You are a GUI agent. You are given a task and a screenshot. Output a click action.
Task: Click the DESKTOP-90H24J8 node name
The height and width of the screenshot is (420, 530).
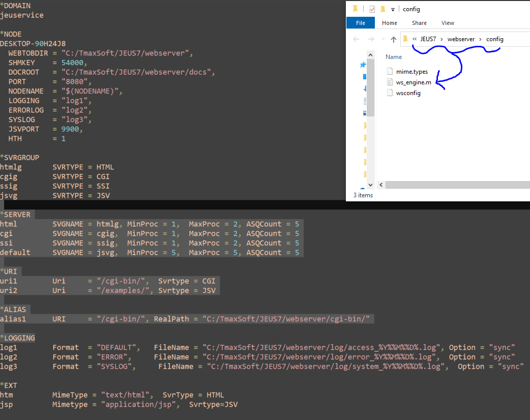pyautogui.click(x=33, y=44)
